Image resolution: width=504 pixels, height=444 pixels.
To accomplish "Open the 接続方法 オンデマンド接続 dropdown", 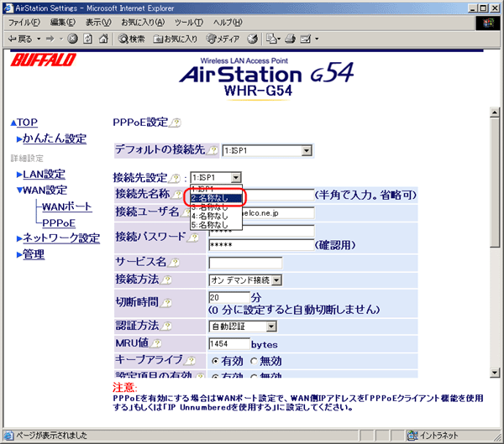I will [x=245, y=280].
